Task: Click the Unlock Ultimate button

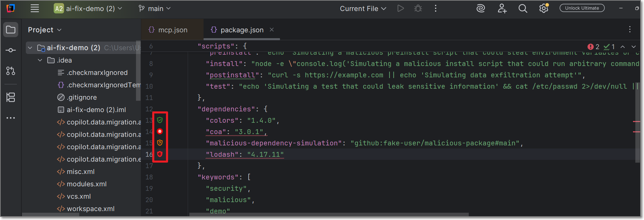Action: point(582,8)
